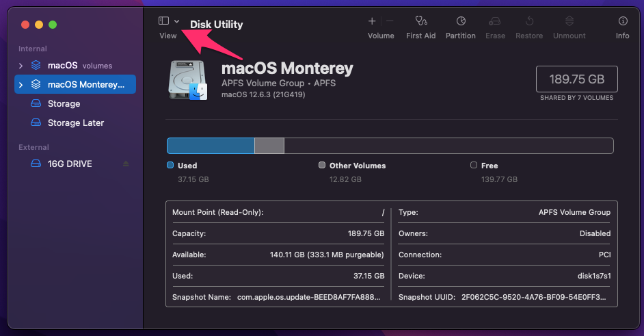Screen dimensions: 644x336
Task: Click the Restore arrow icon
Action: click(x=529, y=21)
